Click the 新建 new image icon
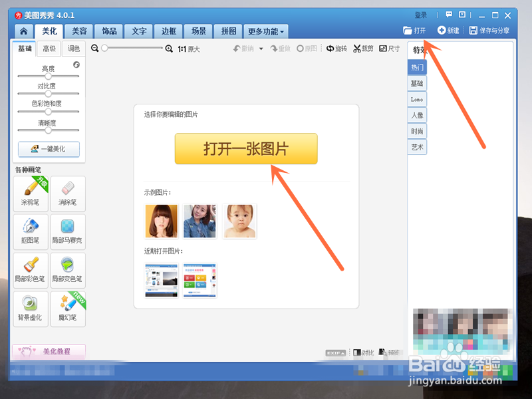 pyautogui.click(x=442, y=30)
